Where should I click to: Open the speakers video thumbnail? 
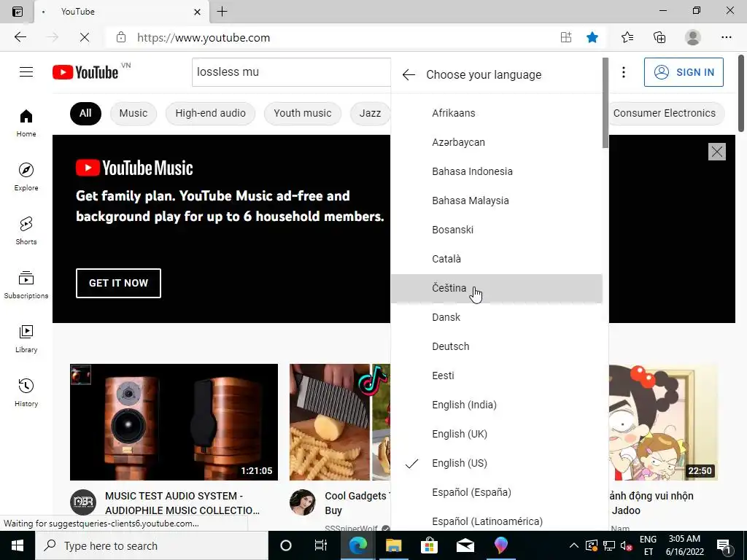[174, 422]
